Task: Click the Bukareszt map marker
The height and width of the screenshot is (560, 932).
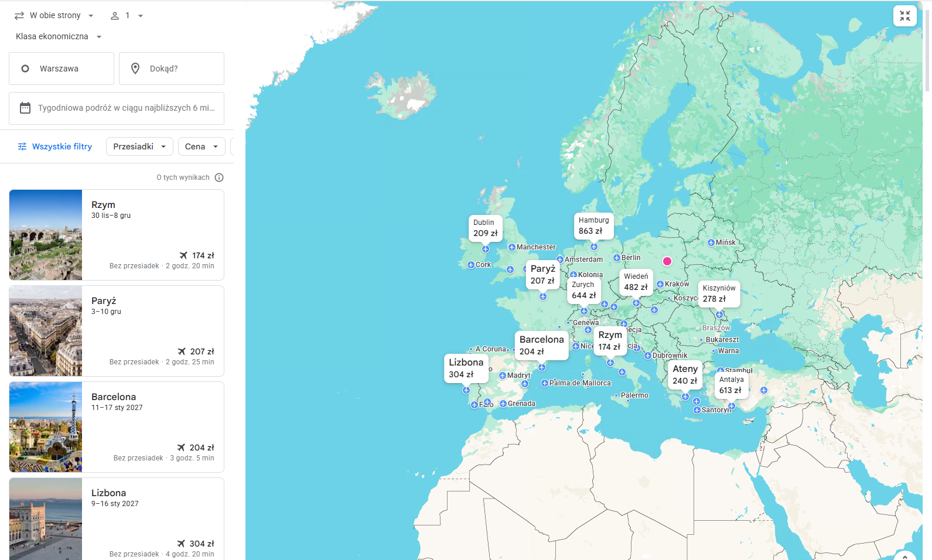Action: (x=701, y=340)
